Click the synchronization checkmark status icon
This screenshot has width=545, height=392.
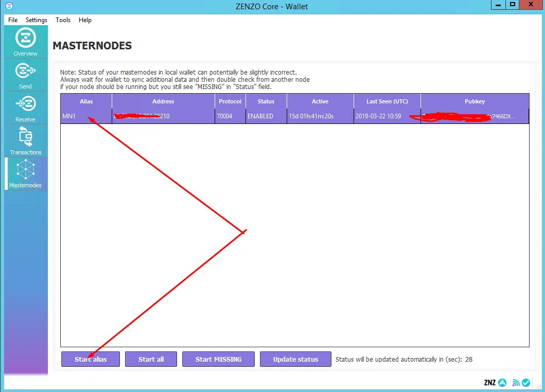pyautogui.click(x=526, y=383)
